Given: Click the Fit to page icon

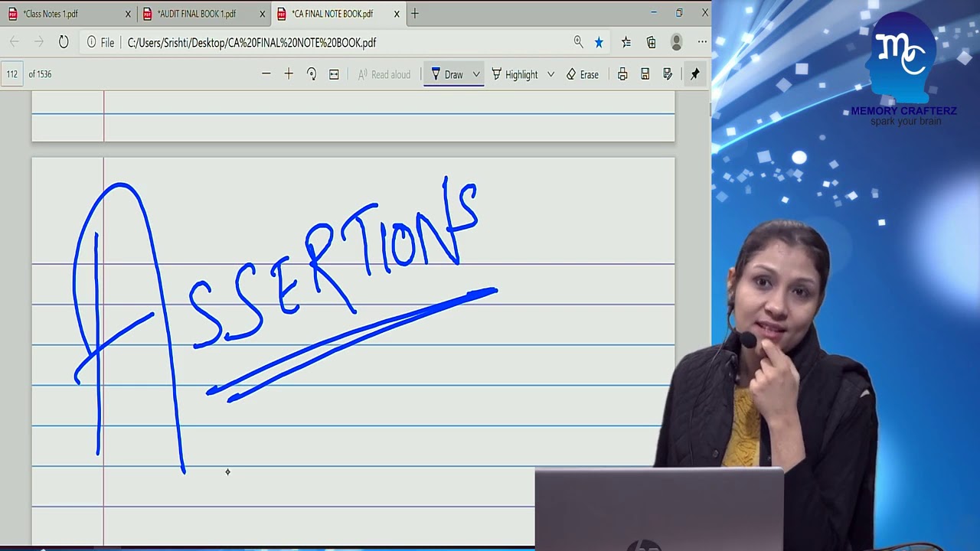Looking at the screenshot, I should (x=334, y=74).
